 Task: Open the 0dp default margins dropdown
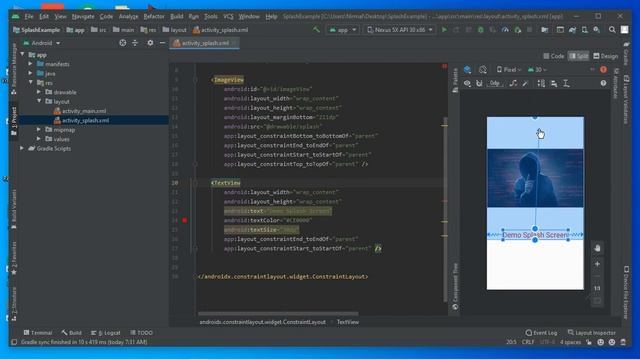click(495, 83)
